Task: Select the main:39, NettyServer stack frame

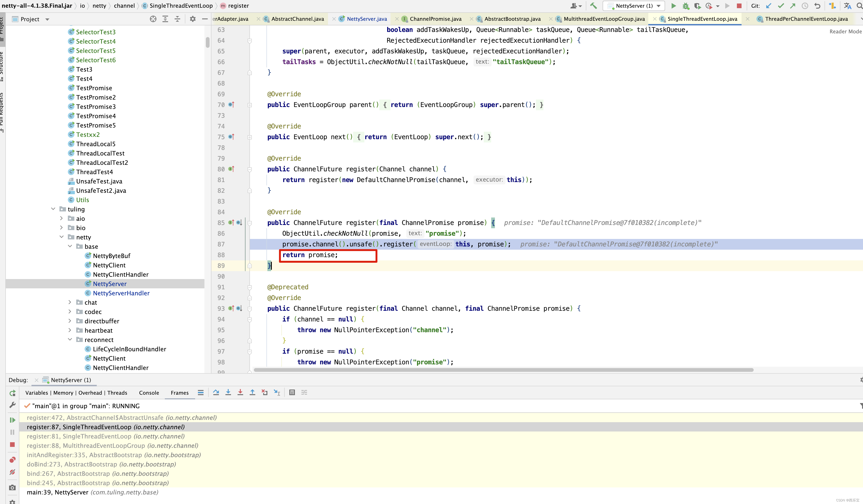Action: (93, 492)
